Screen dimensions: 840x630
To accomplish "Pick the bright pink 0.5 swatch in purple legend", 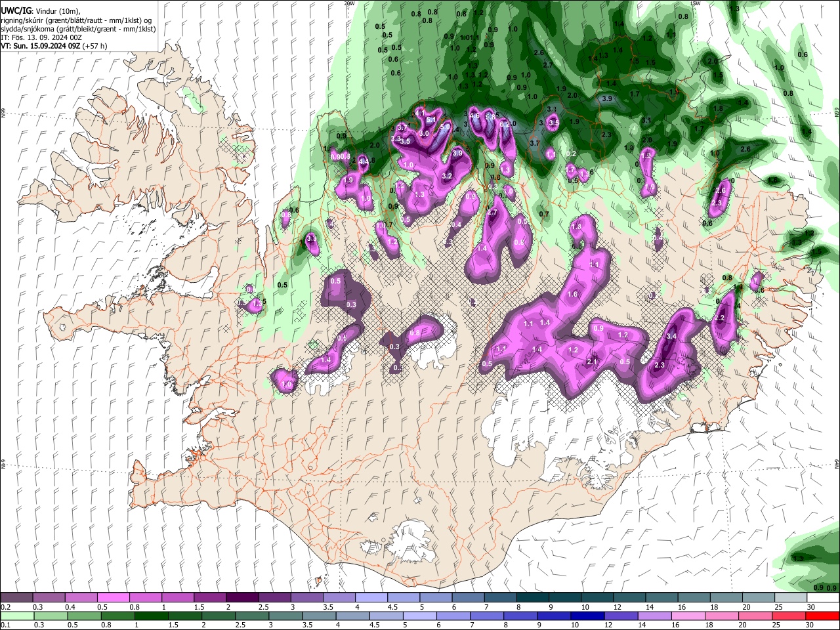I will (113, 598).
